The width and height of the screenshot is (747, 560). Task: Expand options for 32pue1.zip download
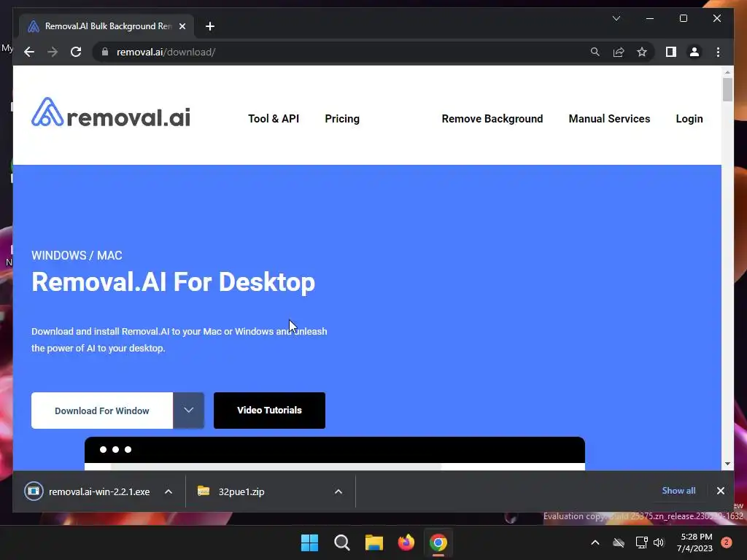pyautogui.click(x=338, y=491)
